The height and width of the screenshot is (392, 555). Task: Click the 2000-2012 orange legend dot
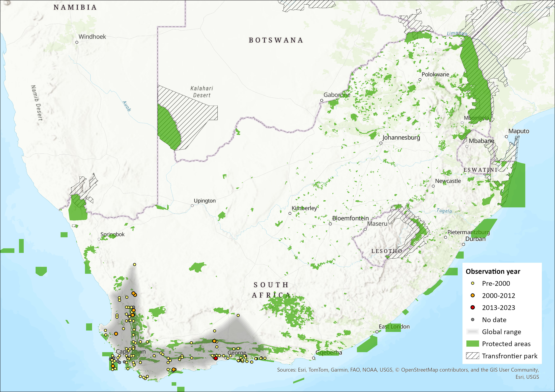click(473, 295)
